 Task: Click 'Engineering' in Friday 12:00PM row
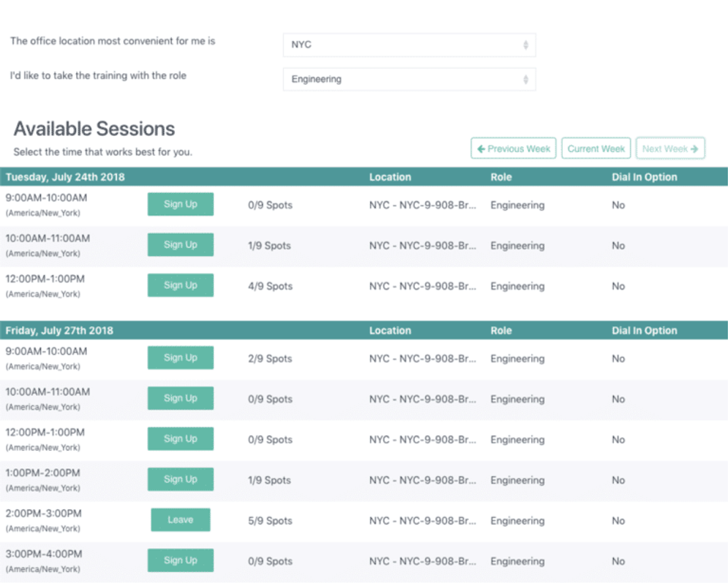(517, 440)
